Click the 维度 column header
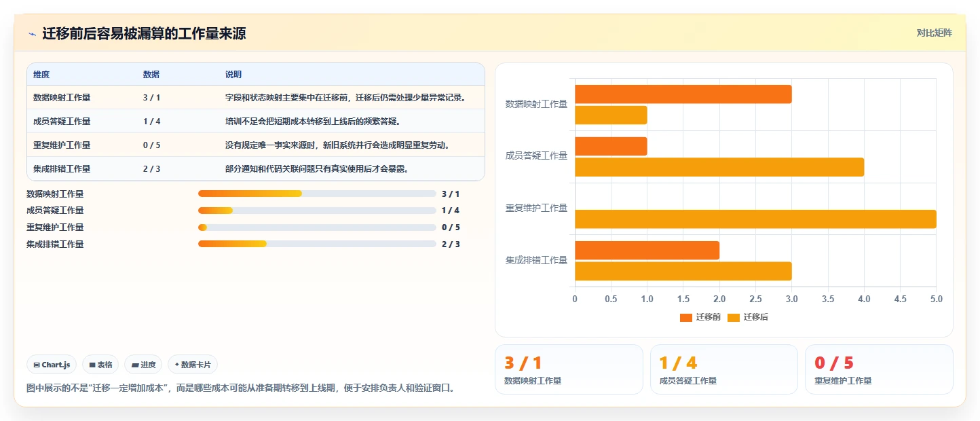This screenshot has width=980, height=421. (x=41, y=75)
